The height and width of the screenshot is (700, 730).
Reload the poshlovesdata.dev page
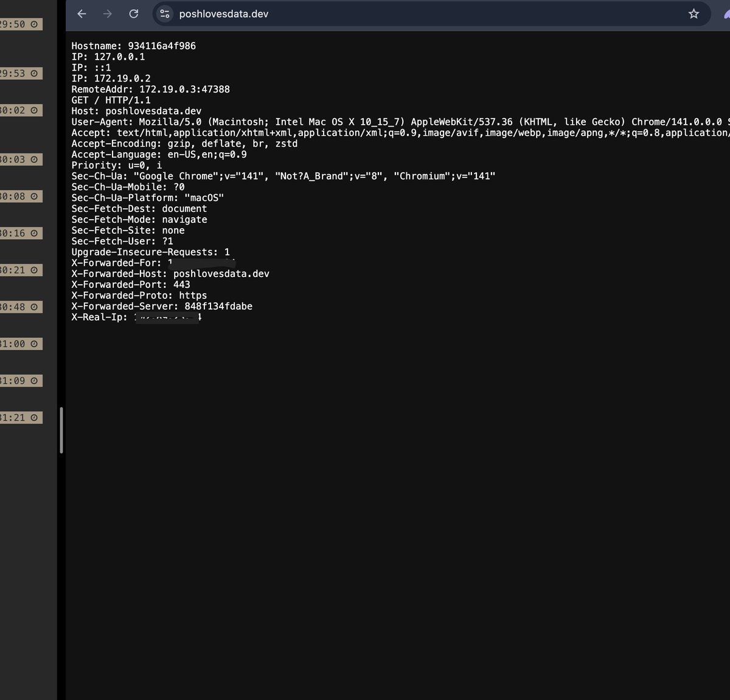click(x=134, y=13)
